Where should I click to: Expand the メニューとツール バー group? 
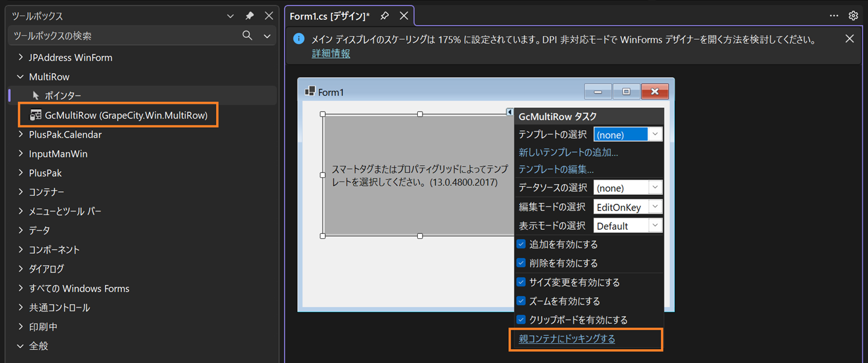click(x=21, y=212)
